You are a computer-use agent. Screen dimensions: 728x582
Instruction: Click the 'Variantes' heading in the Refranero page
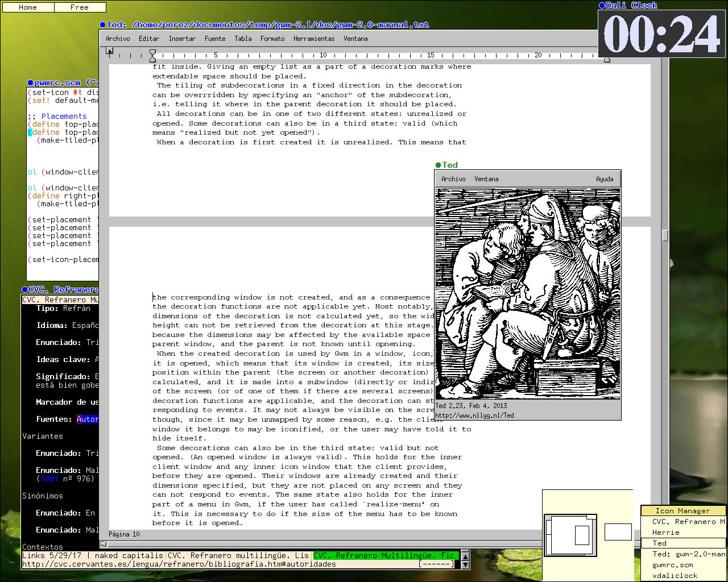43,436
